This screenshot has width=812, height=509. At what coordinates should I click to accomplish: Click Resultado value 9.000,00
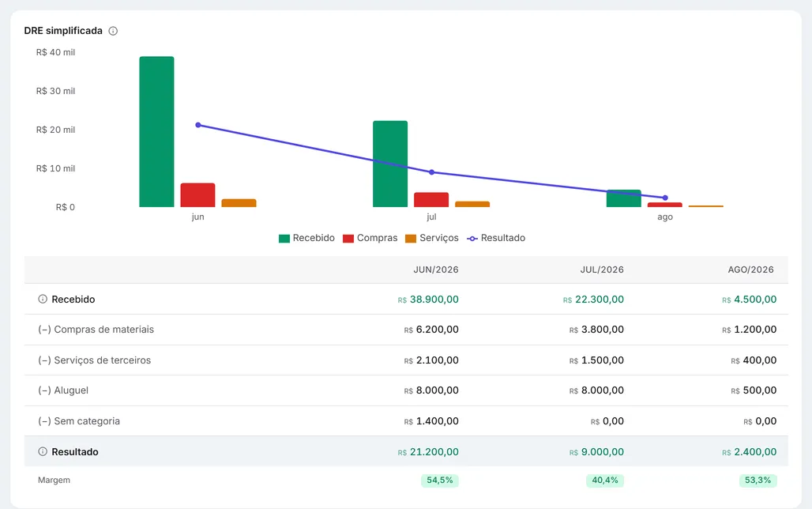pyautogui.click(x=596, y=451)
